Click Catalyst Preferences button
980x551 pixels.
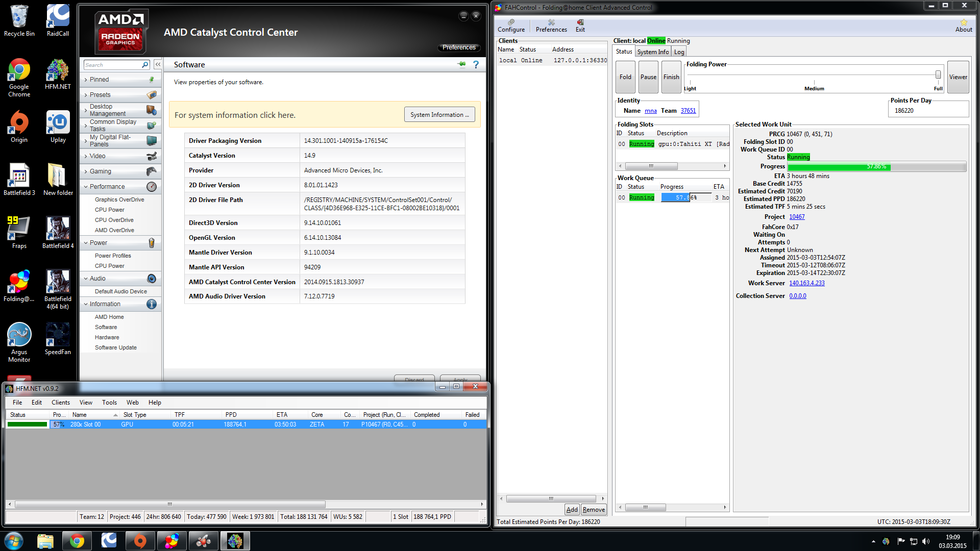click(459, 47)
